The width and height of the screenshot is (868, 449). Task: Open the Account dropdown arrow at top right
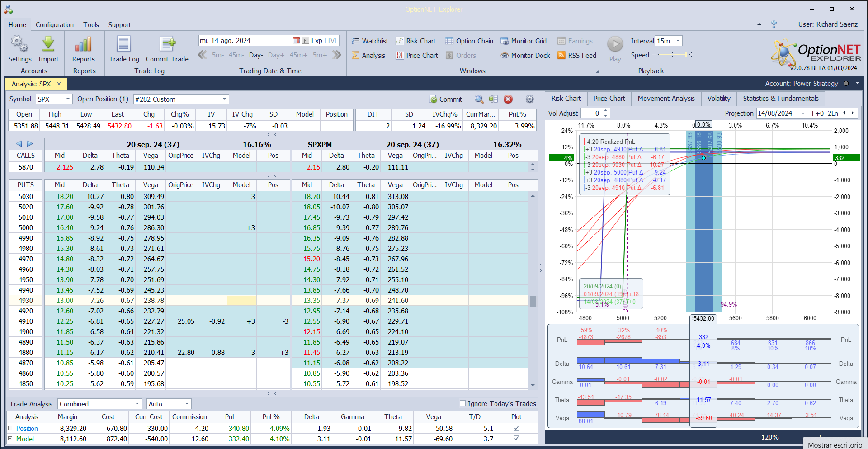857,83
